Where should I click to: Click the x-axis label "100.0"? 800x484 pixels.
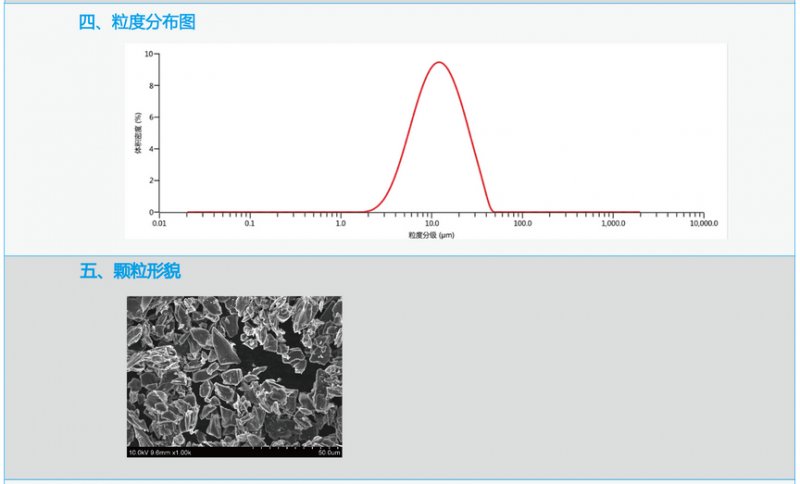(522, 223)
